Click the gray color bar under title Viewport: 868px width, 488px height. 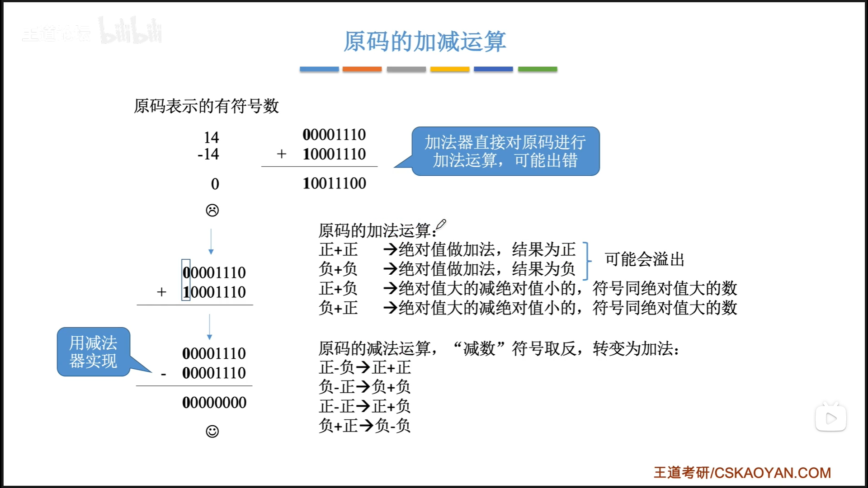click(406, 69)
